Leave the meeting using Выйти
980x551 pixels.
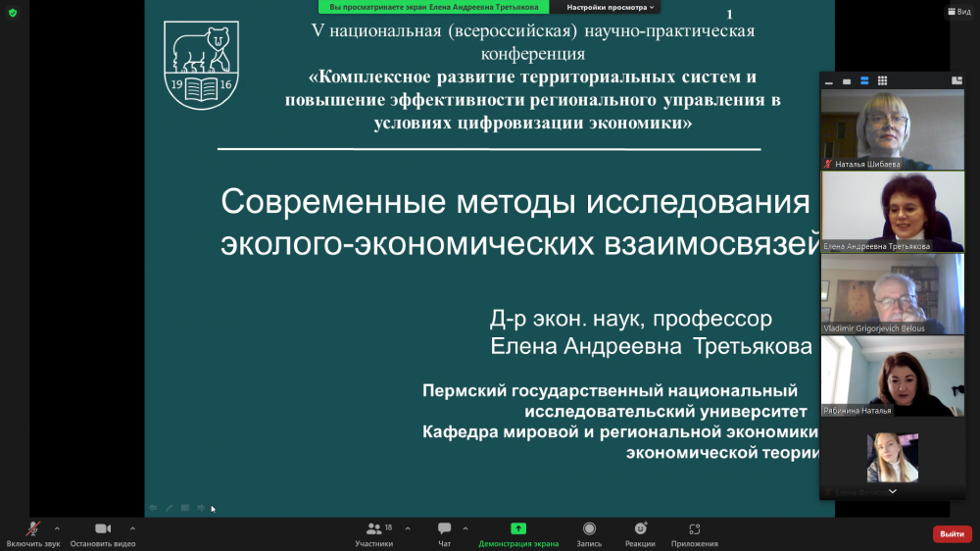(x=952, y=534)
